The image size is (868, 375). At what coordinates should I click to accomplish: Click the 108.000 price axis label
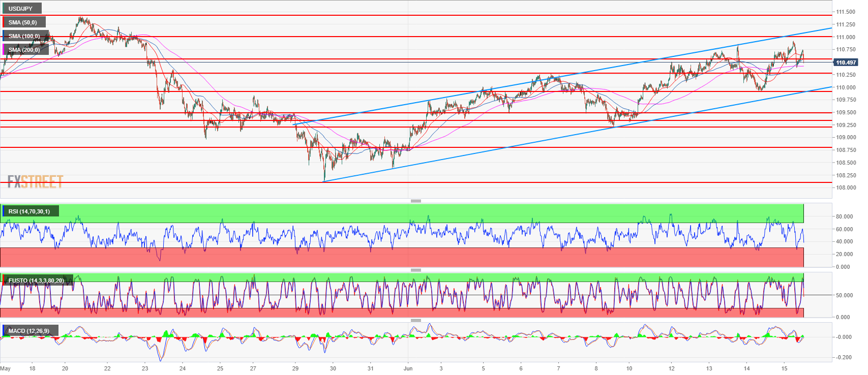[x=846, y=188]
